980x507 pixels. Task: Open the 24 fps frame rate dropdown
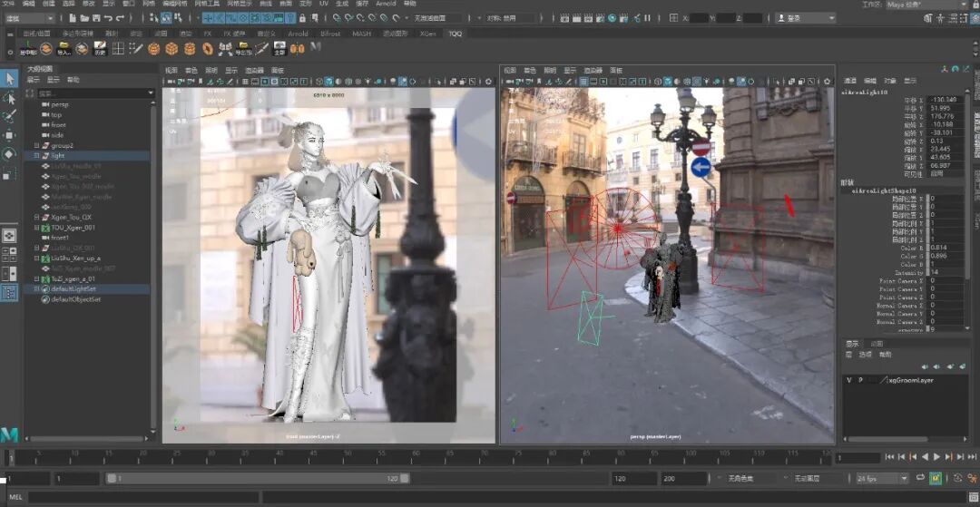882,478
